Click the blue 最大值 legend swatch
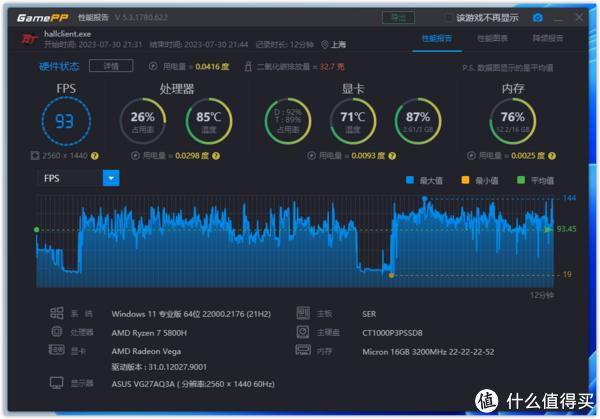600x419 pixels. coord(410,180)
